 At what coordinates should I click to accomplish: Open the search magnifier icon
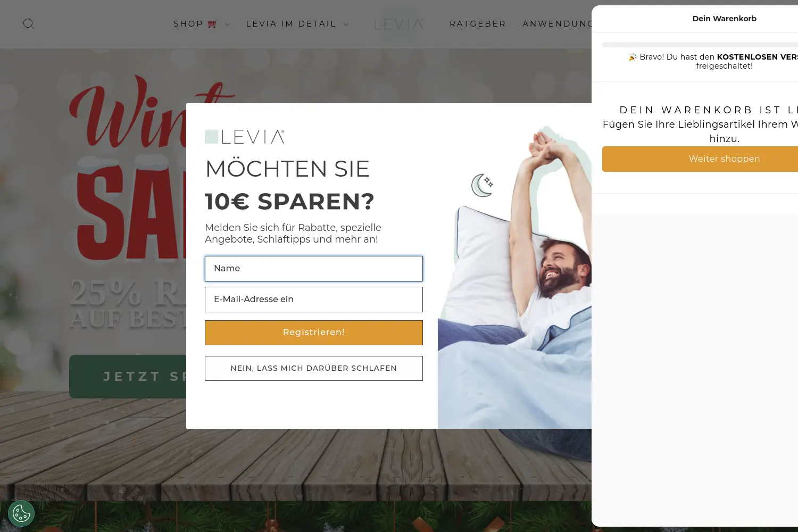(29, 24)
